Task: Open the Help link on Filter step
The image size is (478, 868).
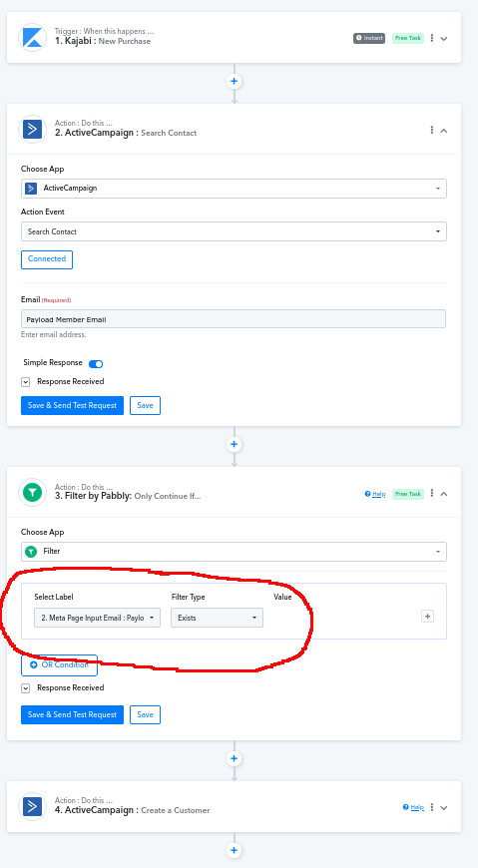Action: pos(375,494)
